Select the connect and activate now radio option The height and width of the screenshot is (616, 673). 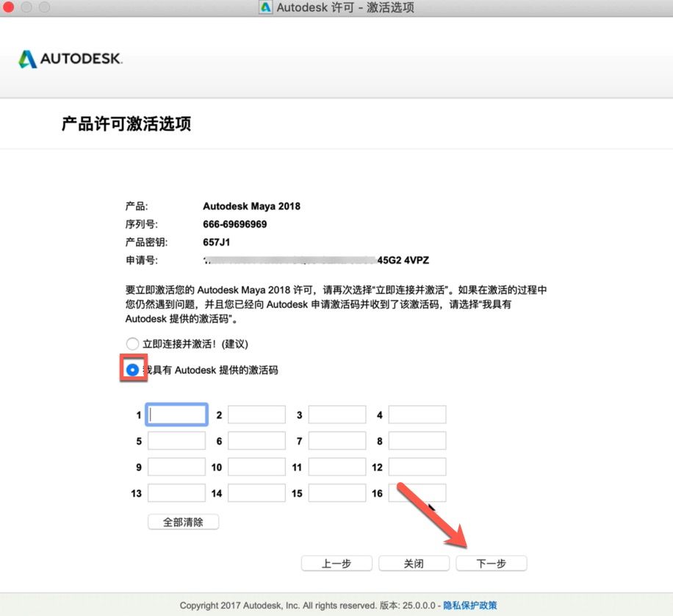coord(133,344)
